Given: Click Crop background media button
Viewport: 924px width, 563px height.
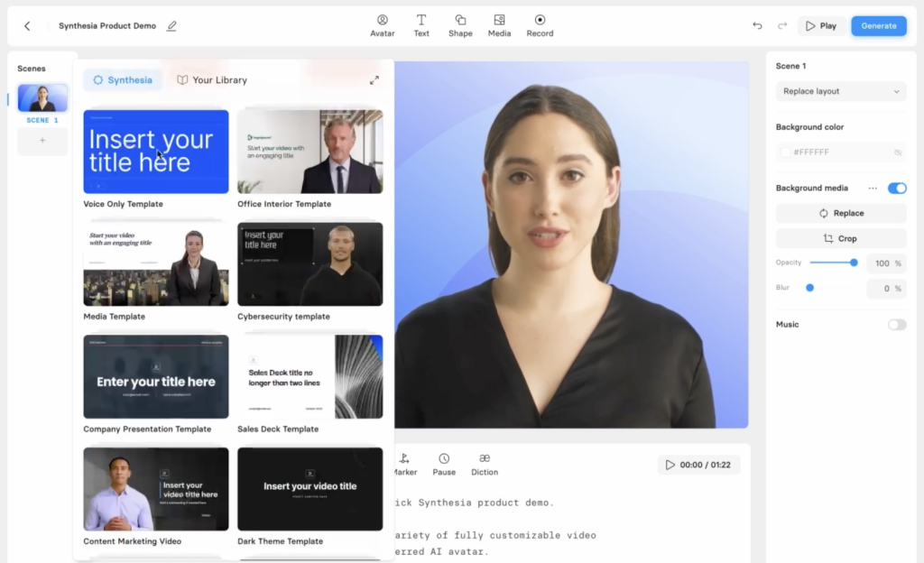Looking at the screenshot, I should [841, 238].
